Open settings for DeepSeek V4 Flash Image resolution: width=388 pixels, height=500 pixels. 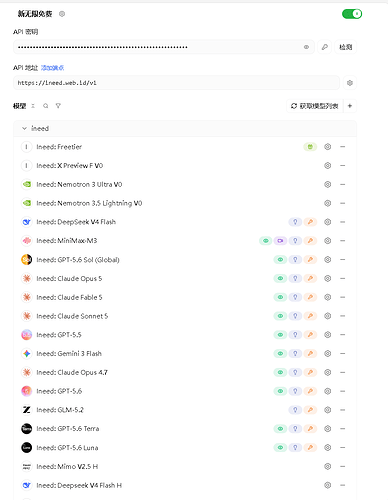328,222
